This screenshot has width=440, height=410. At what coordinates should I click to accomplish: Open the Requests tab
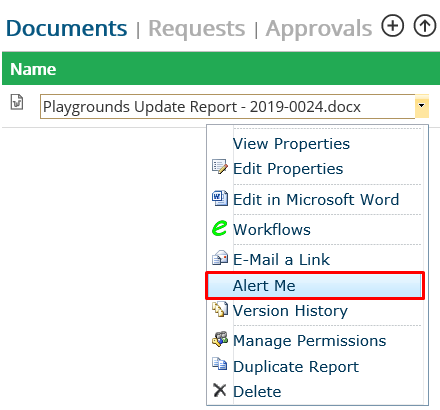coord(197,28)
